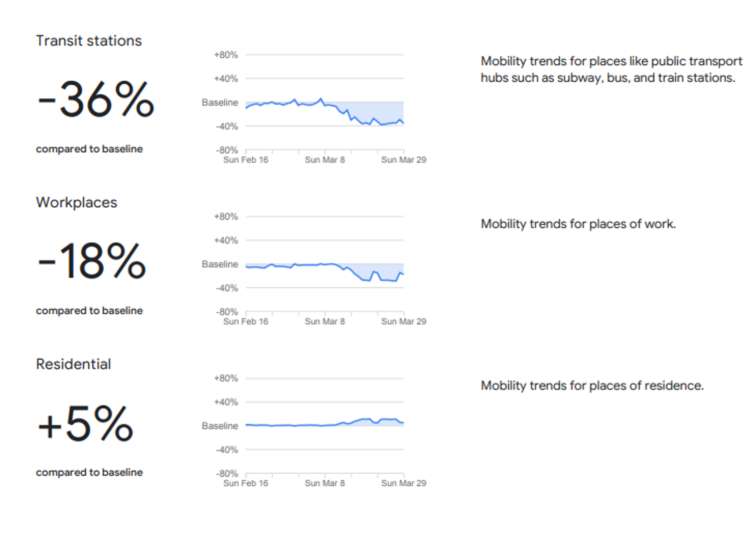
Task: Click the transit stations description about public transport hubs
Action: pos(611,69)
